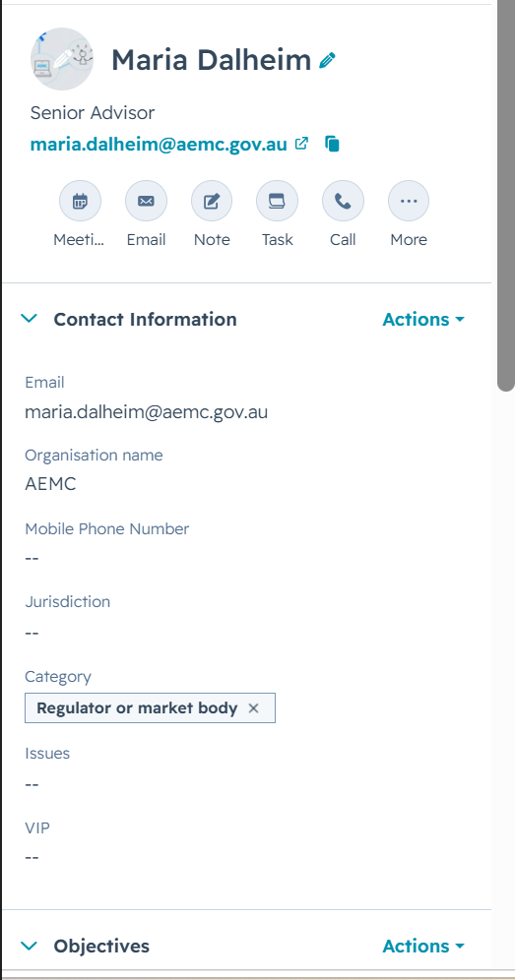
Task: Click the maria.dalheim@aemc.gov.au header link
Action: coord(159,145)
